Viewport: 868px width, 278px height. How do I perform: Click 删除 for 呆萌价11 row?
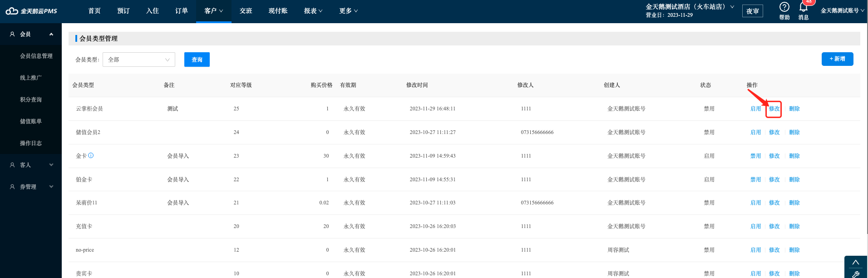(x=794, y=203)
